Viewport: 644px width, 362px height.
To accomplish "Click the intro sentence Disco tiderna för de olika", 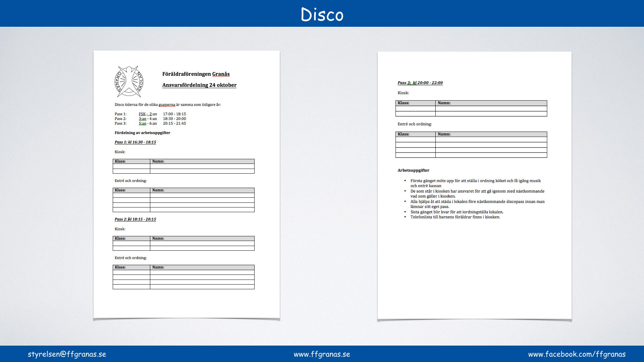I will pos(168,105).
